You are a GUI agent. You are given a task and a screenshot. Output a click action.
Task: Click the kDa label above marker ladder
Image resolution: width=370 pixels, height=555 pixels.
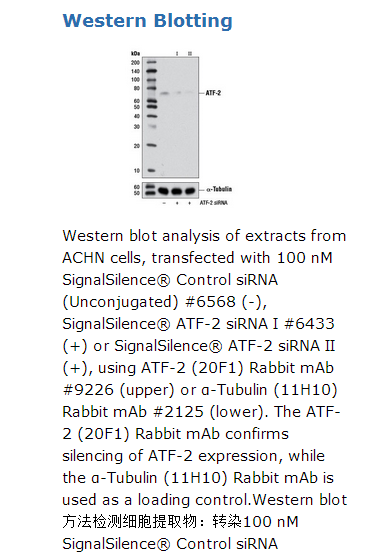(135, 53)
